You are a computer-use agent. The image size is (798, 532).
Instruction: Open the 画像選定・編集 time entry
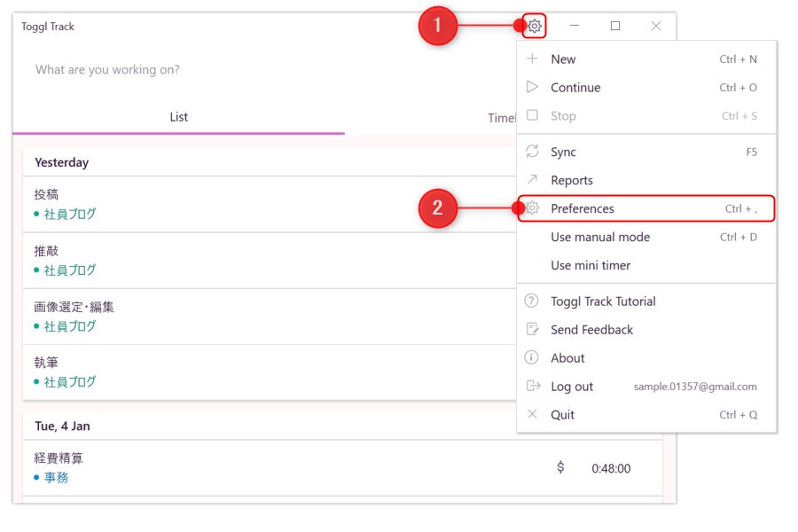click(270, 317)
